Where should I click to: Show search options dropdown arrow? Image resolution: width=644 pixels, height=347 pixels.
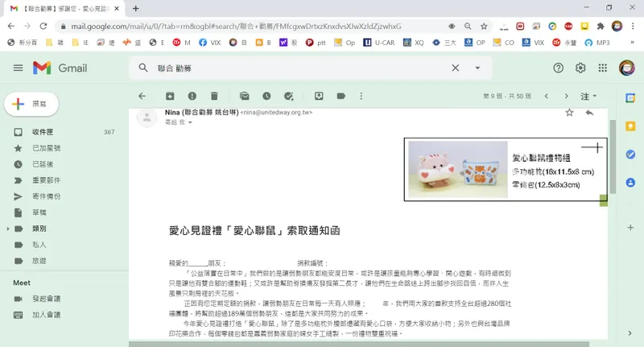[477, 68]
